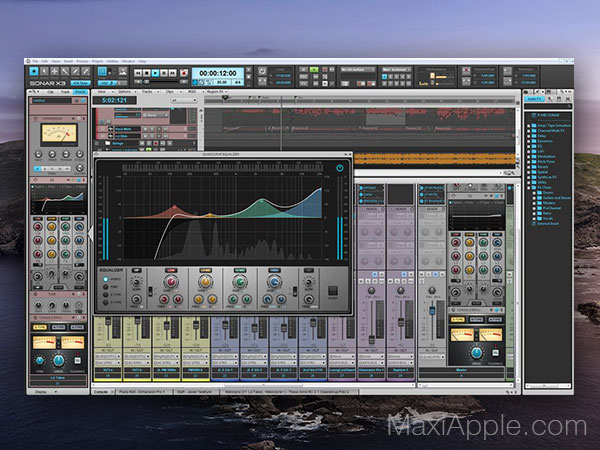The width and height of the screenshot is (600, 450).
Task: Expand the Amp/Tape Simulation folder
Action: (529, 126)
